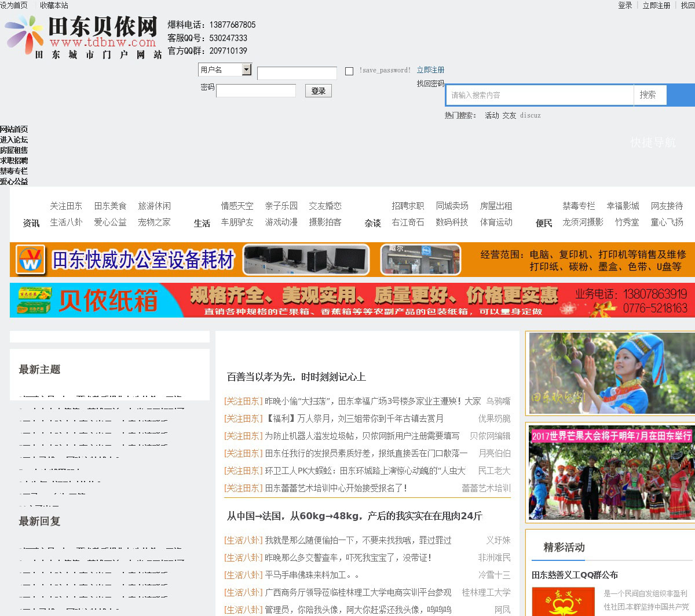
Task: Open 旅游休闲 category link
Action: [x=154, y=206]
